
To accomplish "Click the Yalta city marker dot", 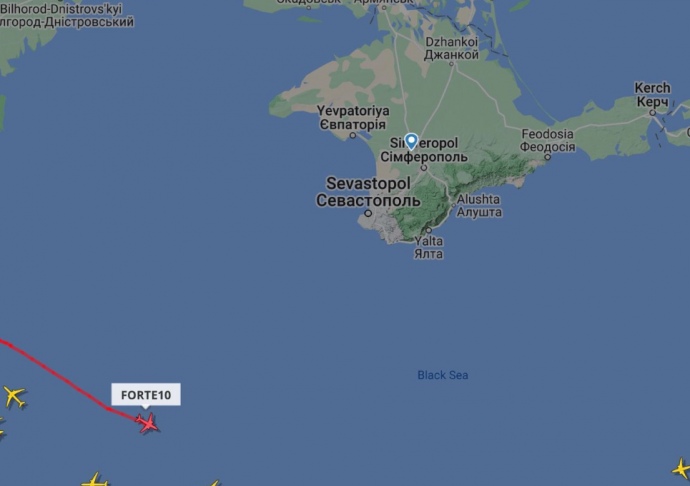I will click(429, 230).
